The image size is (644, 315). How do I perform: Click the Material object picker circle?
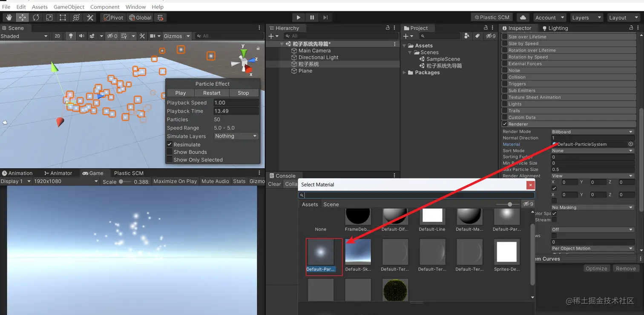[631, 144]
